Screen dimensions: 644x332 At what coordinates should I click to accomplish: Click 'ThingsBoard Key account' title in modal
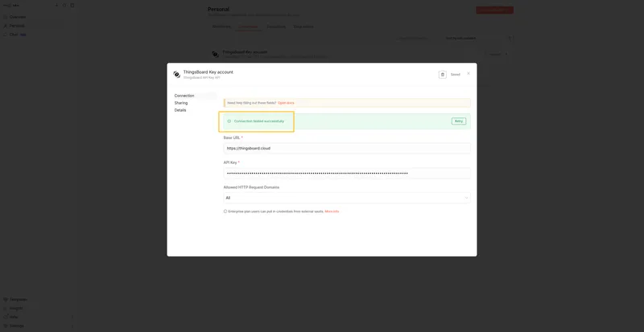point(208,72)
